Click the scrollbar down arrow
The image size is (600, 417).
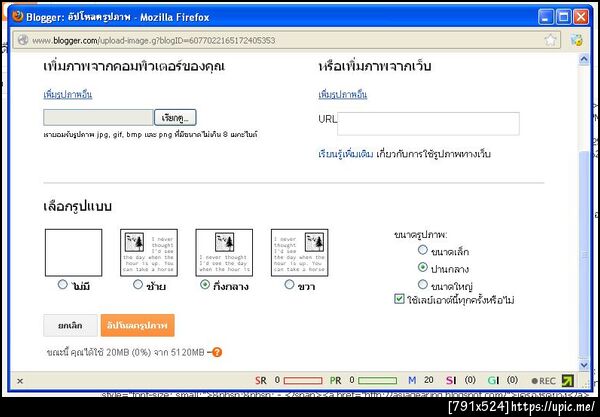pyautogui.click(x=584, y=365)
